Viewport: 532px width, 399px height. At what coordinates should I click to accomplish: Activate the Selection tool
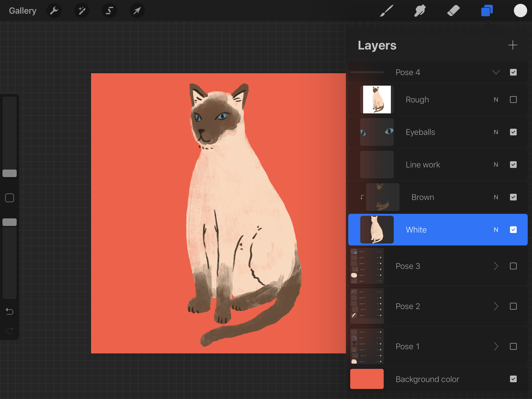coord(110,11)
